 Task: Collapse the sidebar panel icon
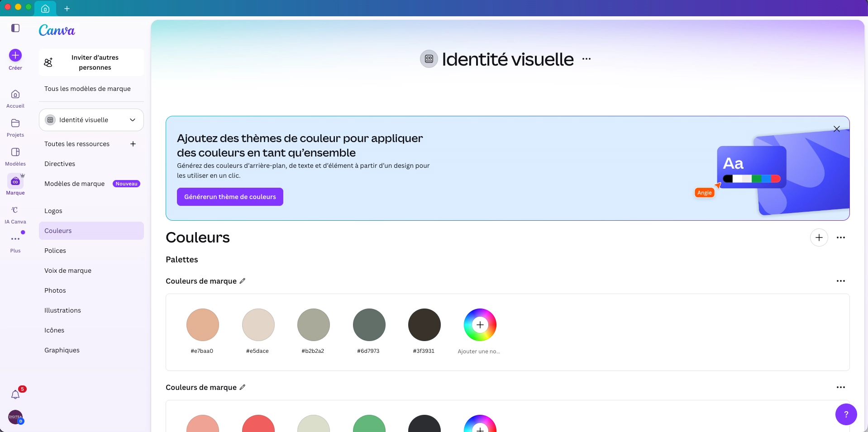click(x=15, y=28)
